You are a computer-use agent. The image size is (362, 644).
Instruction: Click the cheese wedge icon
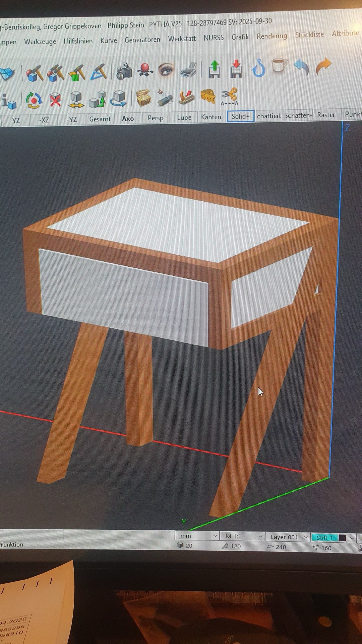(x=208, y=96)
